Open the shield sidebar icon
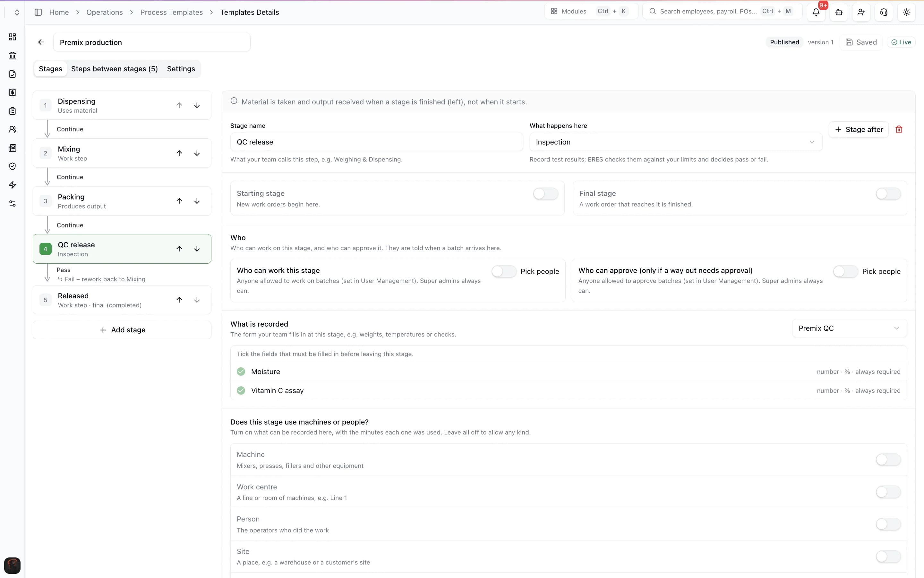Image resolution: width=924 pixels, height=578 pixels. point(13,166)
